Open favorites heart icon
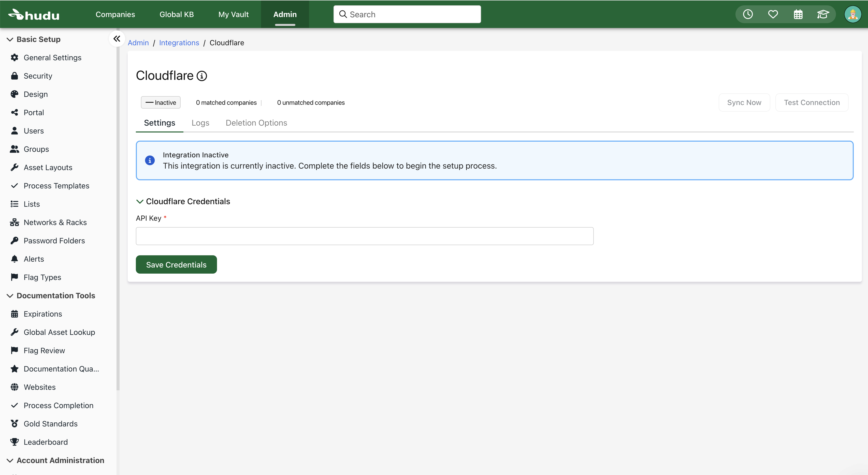The width and height of the screenshot is (868, 475). coord(773,14)
